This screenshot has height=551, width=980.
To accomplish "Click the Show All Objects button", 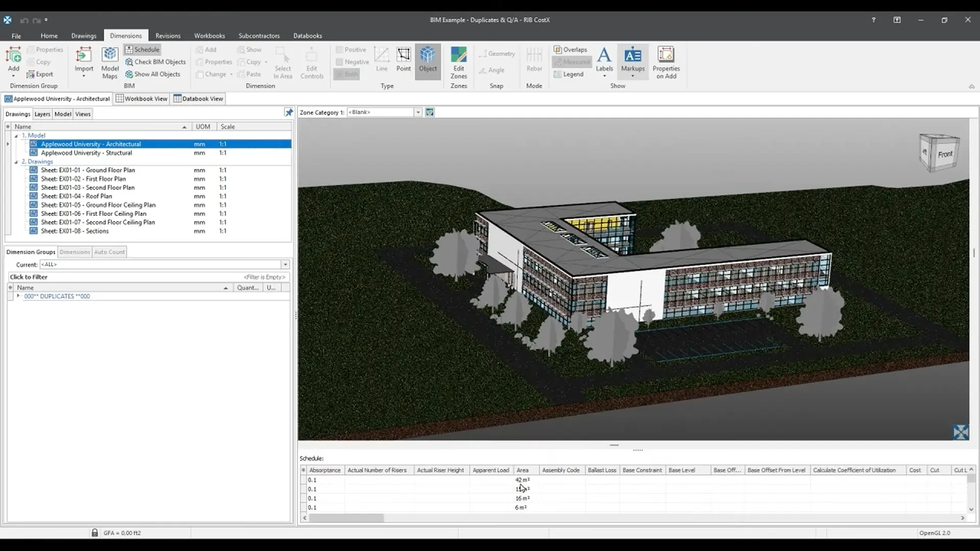I will click(x=153, y=74).
